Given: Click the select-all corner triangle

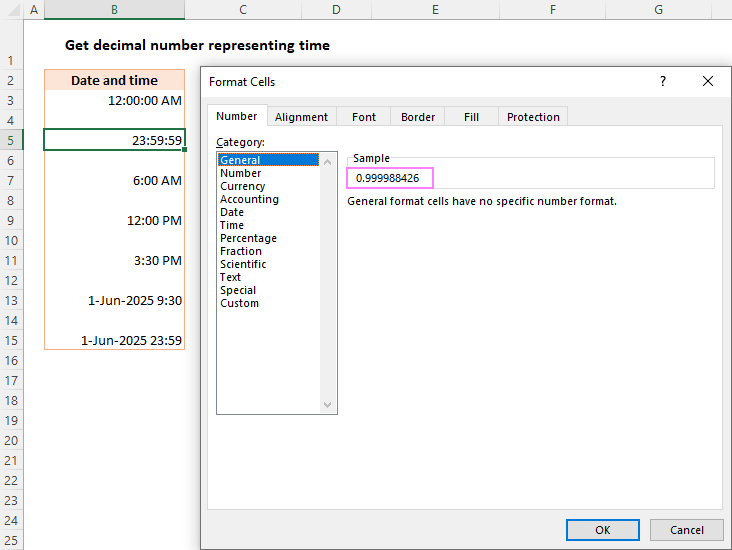Looking at the screenshot, I should coord(12,9).
